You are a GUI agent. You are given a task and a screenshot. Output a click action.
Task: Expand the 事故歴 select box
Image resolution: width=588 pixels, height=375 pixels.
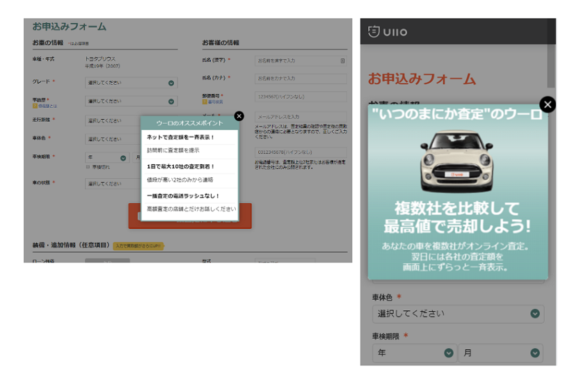(x=131, y=102)
